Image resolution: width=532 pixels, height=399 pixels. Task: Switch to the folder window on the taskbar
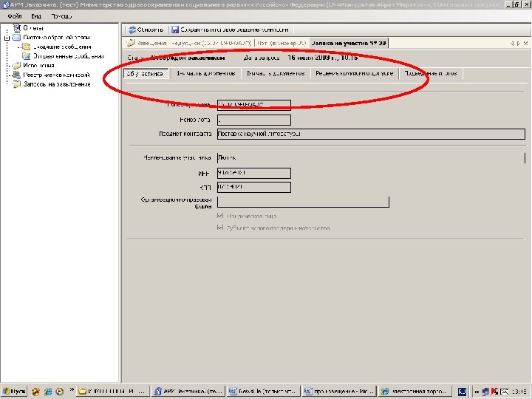click(112, 392)
